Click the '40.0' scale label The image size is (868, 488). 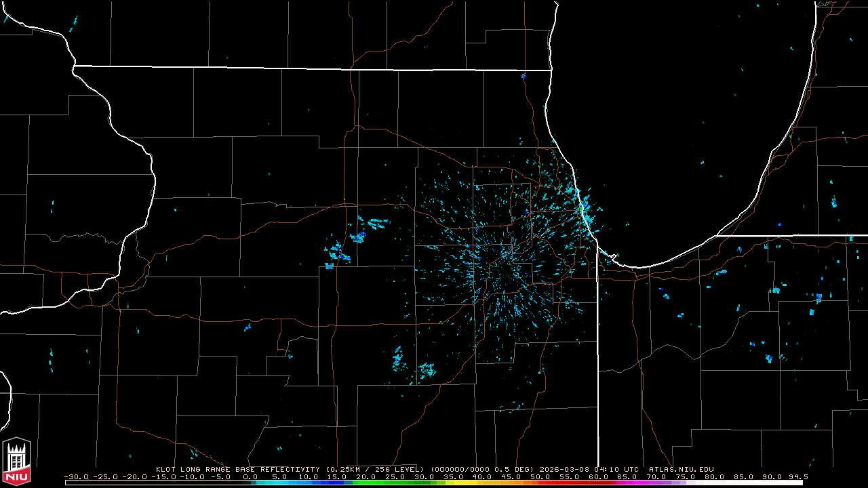click(481, 476)
